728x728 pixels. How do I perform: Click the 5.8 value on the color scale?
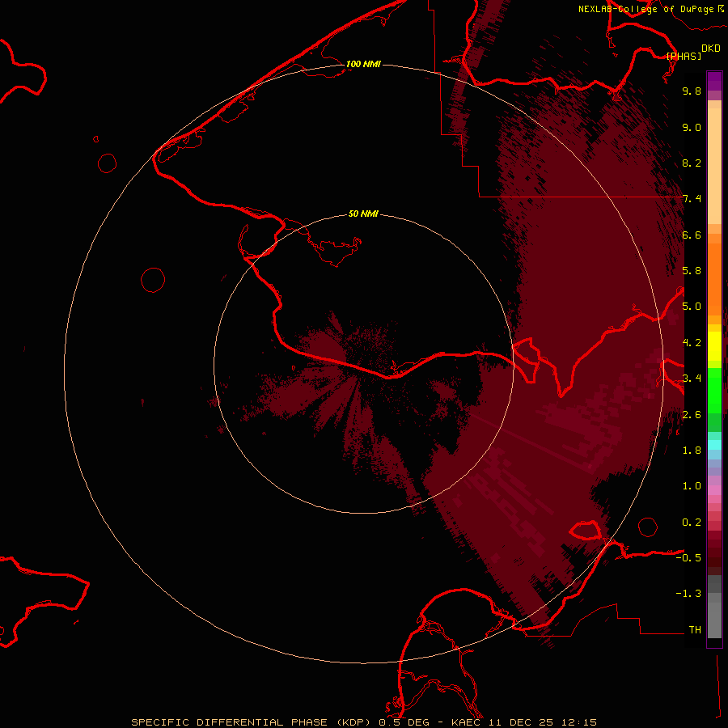point(692,271)
